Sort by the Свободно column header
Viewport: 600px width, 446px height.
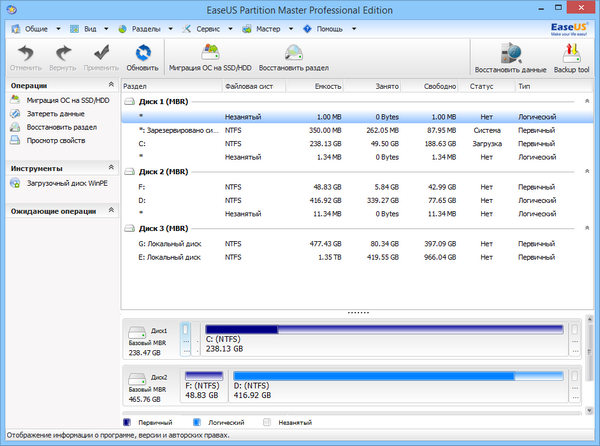(429, 86)
